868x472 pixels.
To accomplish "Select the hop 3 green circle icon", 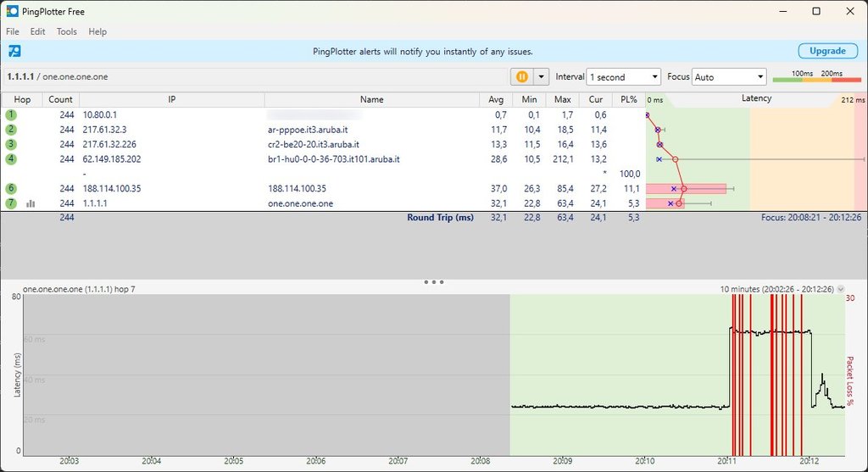I will [11, 144].
